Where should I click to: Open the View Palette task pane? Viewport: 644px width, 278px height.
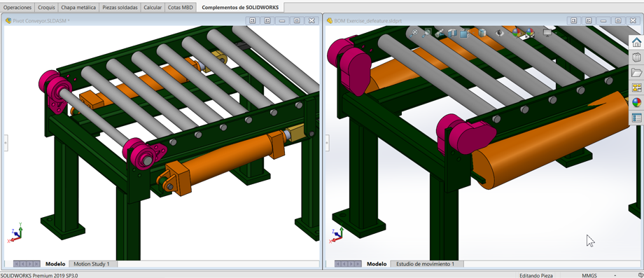click(x=636, y=88)
